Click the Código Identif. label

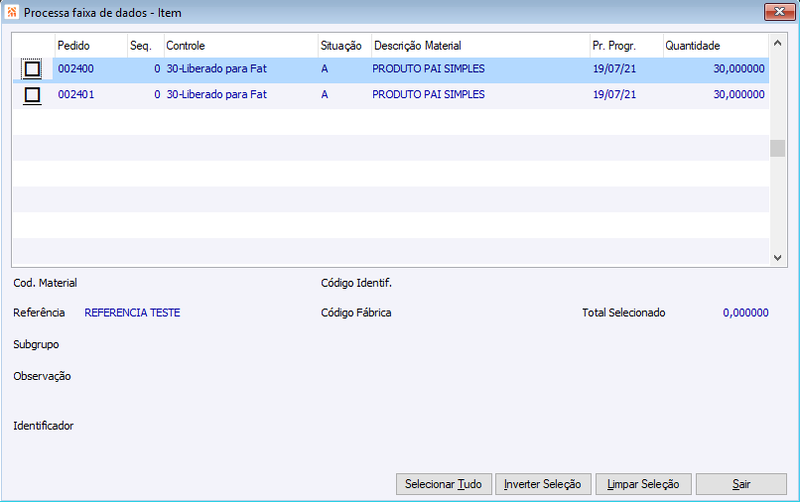tap(356, 283)
